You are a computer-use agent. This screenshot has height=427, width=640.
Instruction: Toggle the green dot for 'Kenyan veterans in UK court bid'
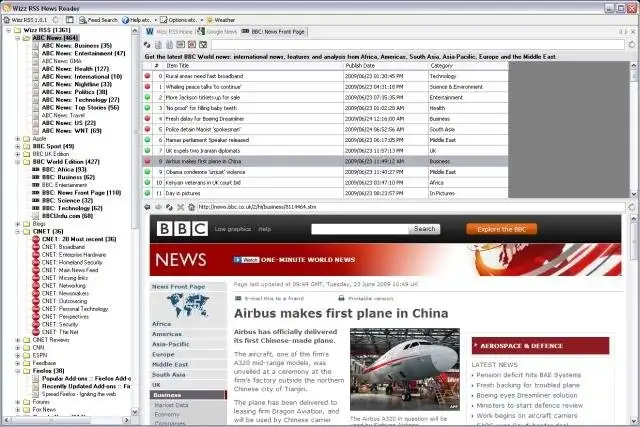coord(147,182)
